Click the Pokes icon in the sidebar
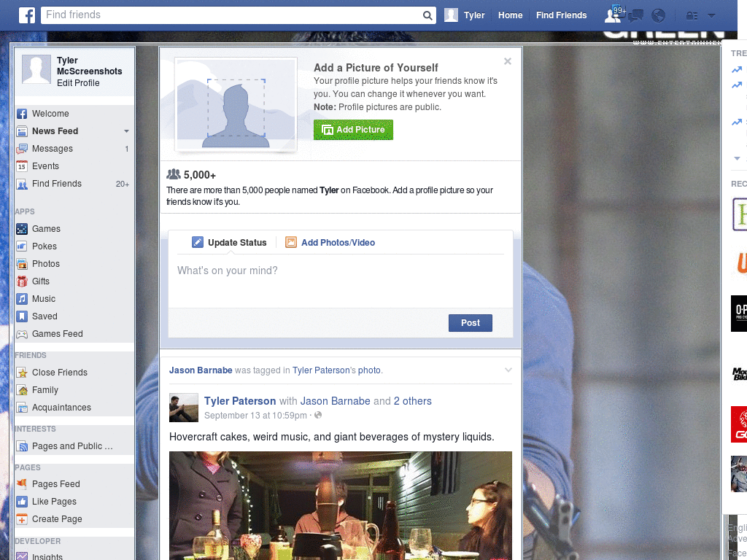The image size is (747, 560). pyautogui.click(x=22, y=246)
